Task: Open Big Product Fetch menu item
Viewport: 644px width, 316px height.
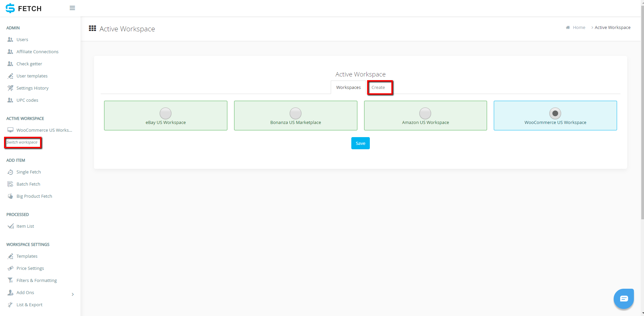Action: (x=34, y=196)
